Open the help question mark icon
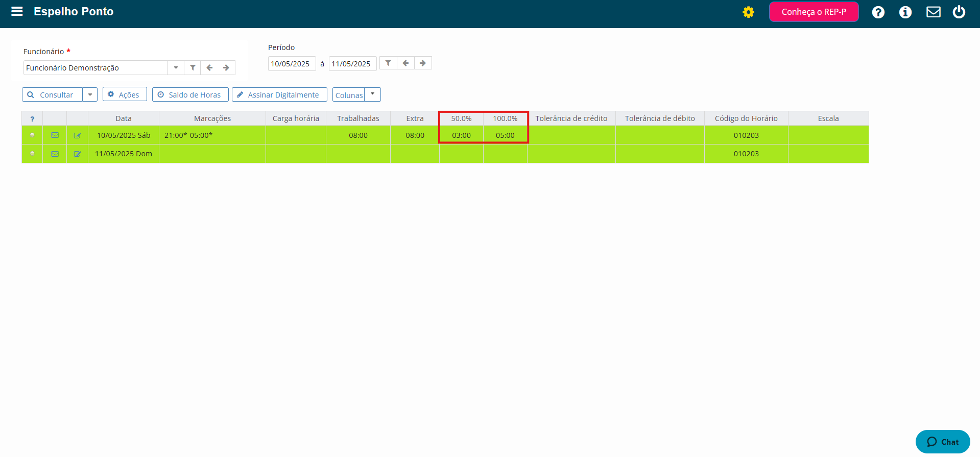The width and height of the screenshot is (980, 457). (878, 12)
